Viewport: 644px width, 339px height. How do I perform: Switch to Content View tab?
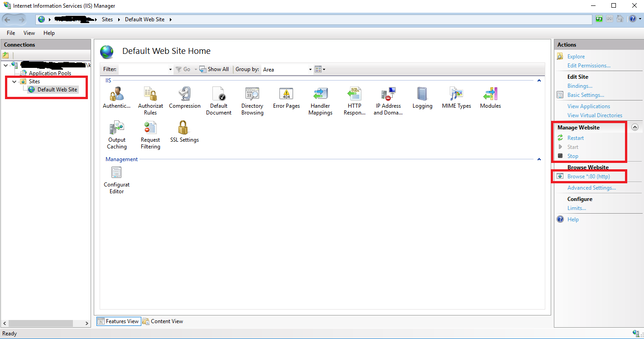(163, 321)
